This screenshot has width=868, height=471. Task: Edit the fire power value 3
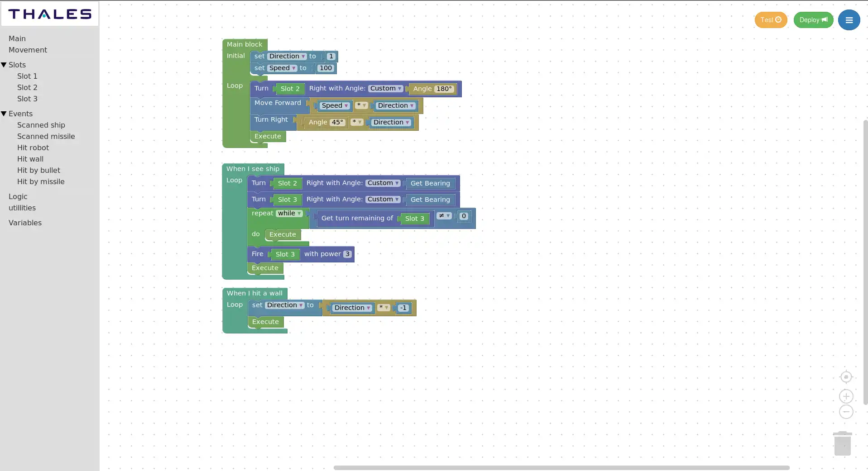(x=347, y=254)
